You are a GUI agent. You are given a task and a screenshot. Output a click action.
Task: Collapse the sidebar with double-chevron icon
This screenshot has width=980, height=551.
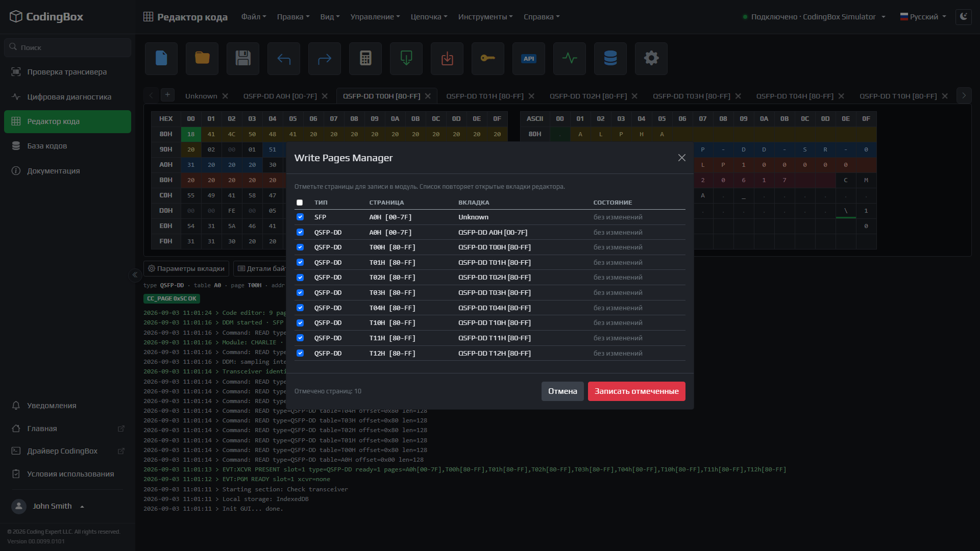[x=135, y=275]
